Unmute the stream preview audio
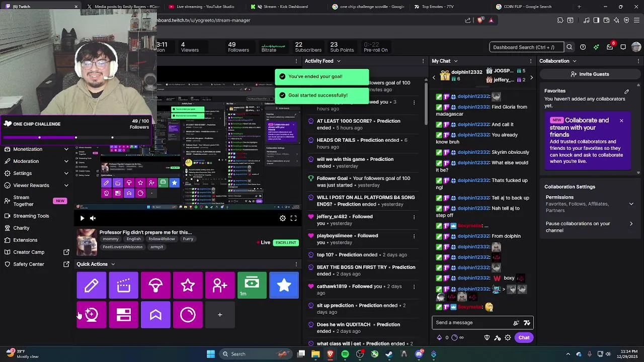This screenshot has height=362, width=644. 93,218
